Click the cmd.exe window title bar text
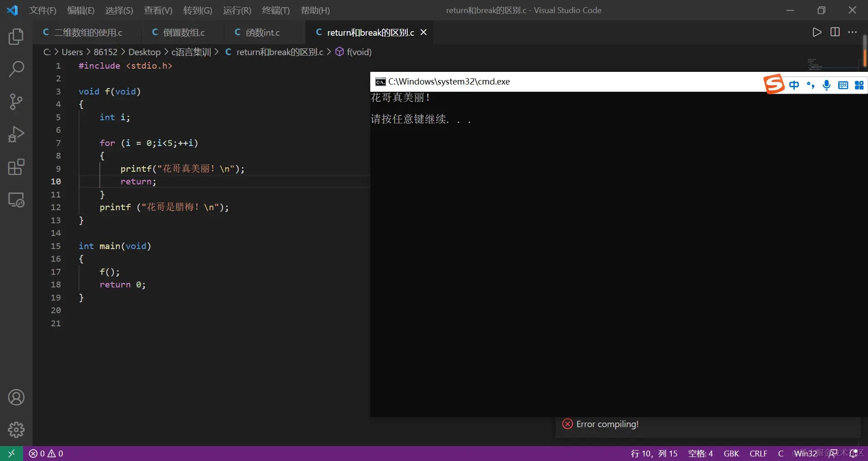This screenshot has height=461, width=868. coord(449,81)
